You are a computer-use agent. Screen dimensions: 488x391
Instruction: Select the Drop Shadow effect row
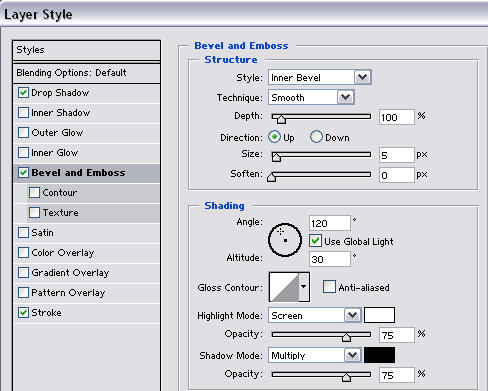(x=86, y=93)
